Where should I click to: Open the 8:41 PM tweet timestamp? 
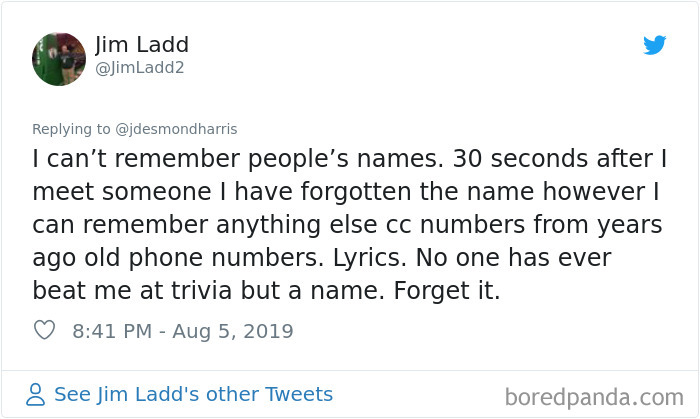[x=183, y=330]
